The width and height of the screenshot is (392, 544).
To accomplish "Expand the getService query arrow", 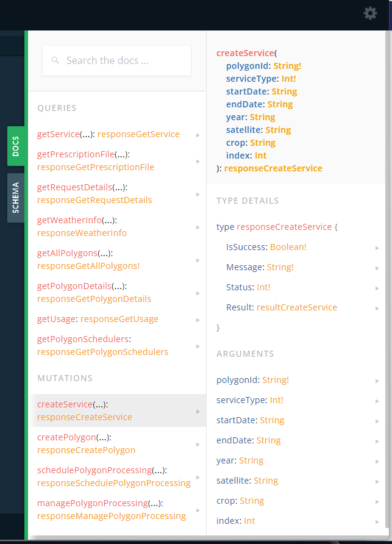I will point(198,135).
